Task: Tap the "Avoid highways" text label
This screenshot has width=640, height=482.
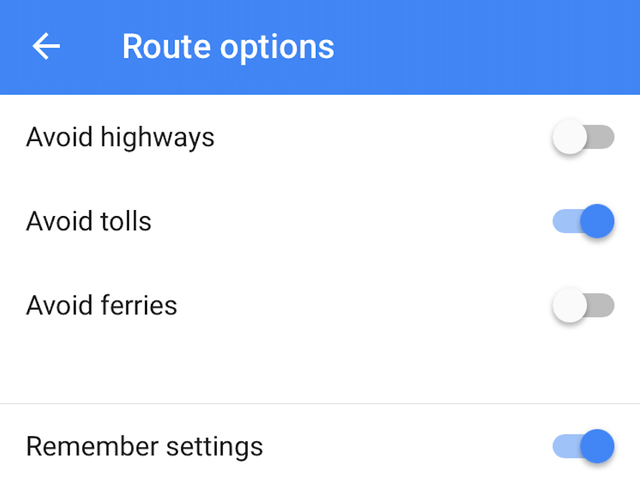Action: tap(120, 137)
